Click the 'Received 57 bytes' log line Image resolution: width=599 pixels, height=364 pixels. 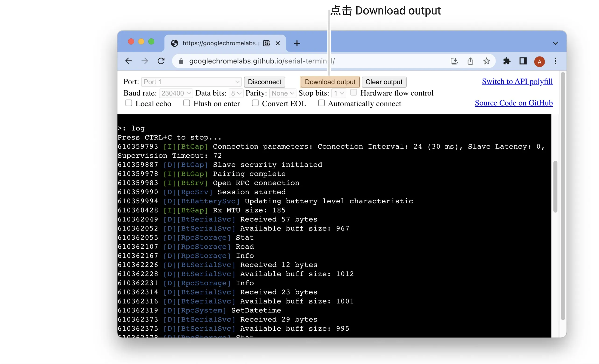[218, 219]
